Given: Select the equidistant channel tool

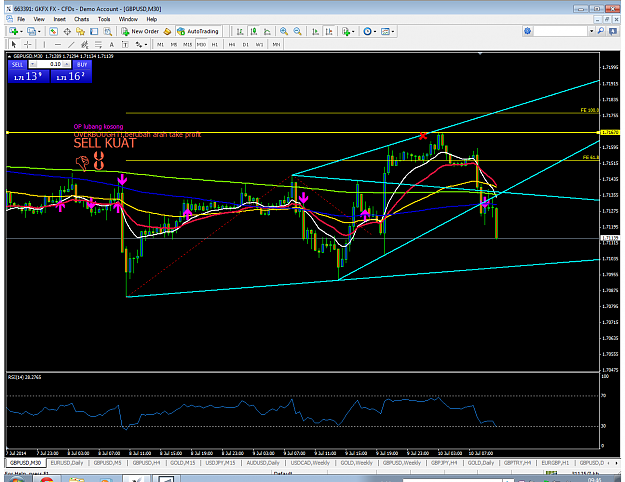Looking at the screenshot, I should tap(85, 44).
